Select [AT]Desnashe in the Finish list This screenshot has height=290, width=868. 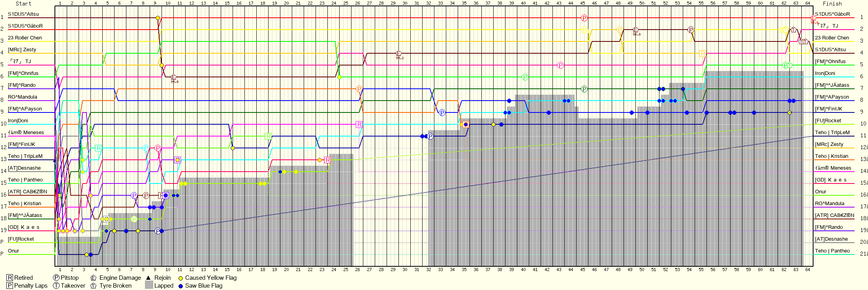coord(832,239)
